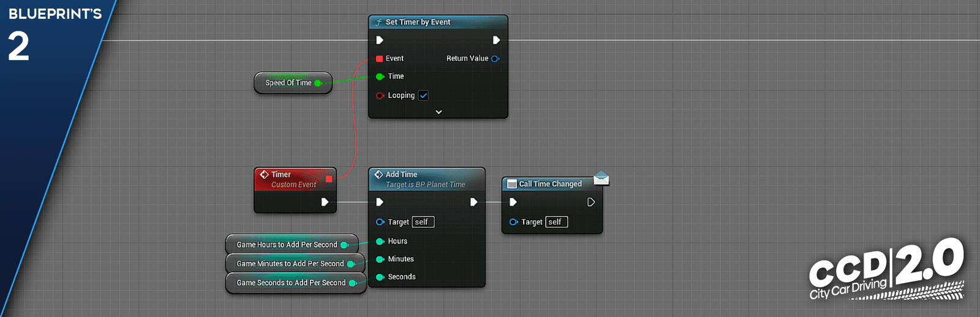
Task: Click the Timer event execution output pin
Action: coord(325,202)
